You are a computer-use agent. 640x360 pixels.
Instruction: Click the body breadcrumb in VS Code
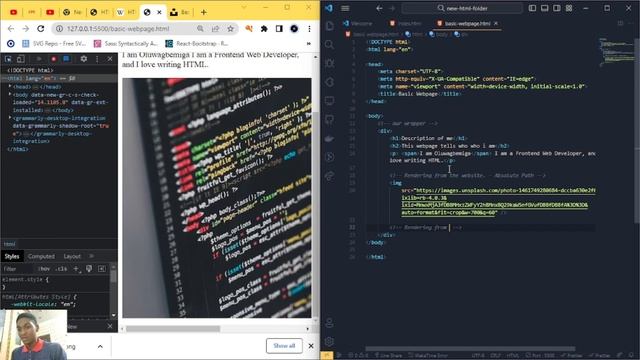(x=439, y=35)
